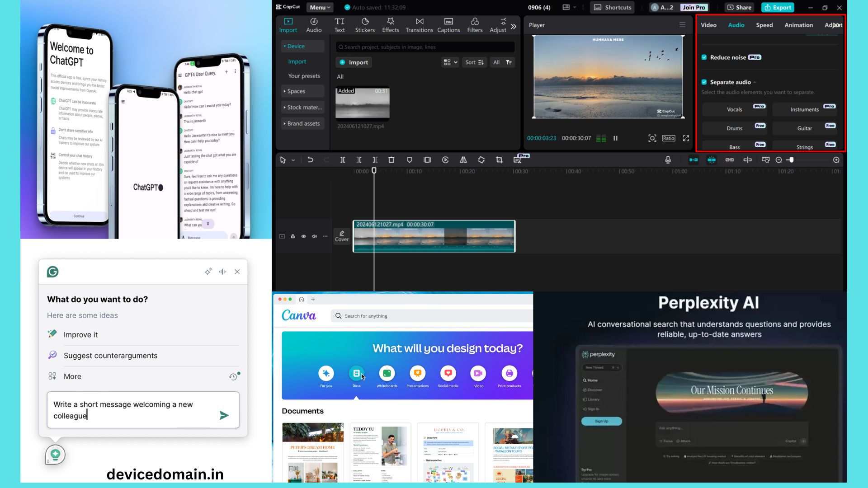Image resolution: width=868 pixels, height=488 pixels.
Task: Collapse the Device section in sidebar
Action: (285, 46)
